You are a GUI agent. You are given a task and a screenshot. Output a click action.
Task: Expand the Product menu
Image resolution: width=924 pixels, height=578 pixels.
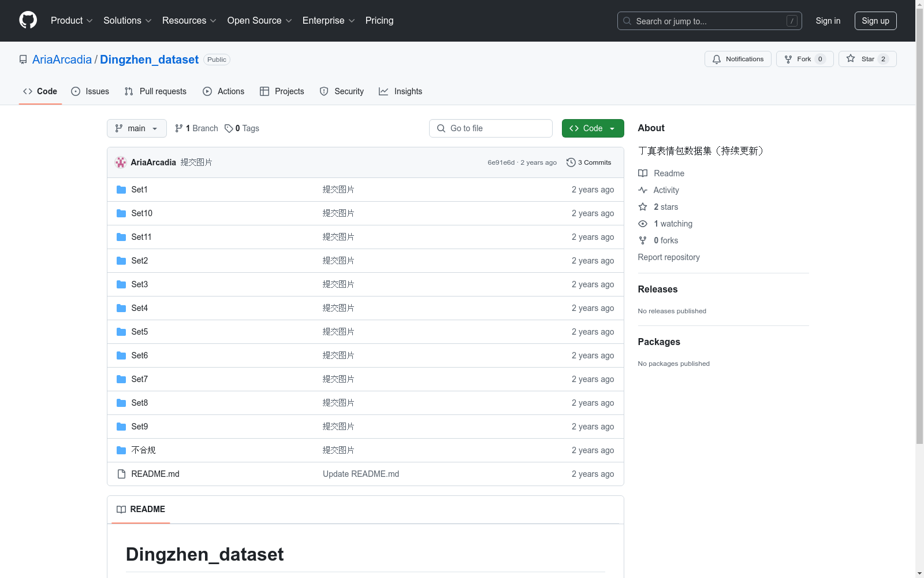click(72, 21)
